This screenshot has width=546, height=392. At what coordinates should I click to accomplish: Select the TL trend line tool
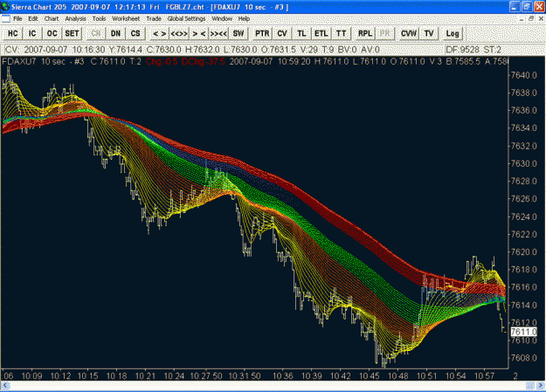pos(301,34)
